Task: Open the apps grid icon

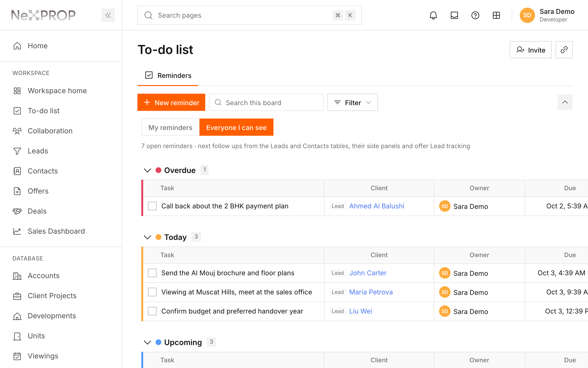Action: point(496,15)
